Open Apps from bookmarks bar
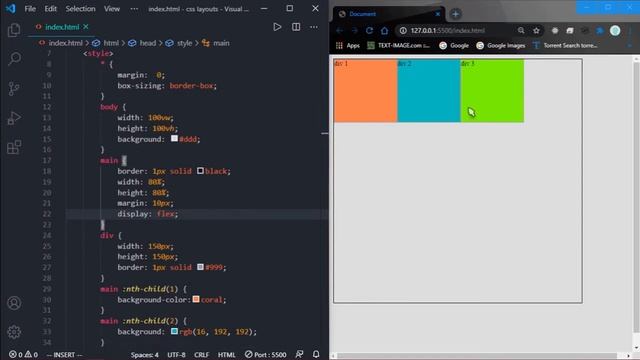The image size is (640, 360). tap(348, 45)
